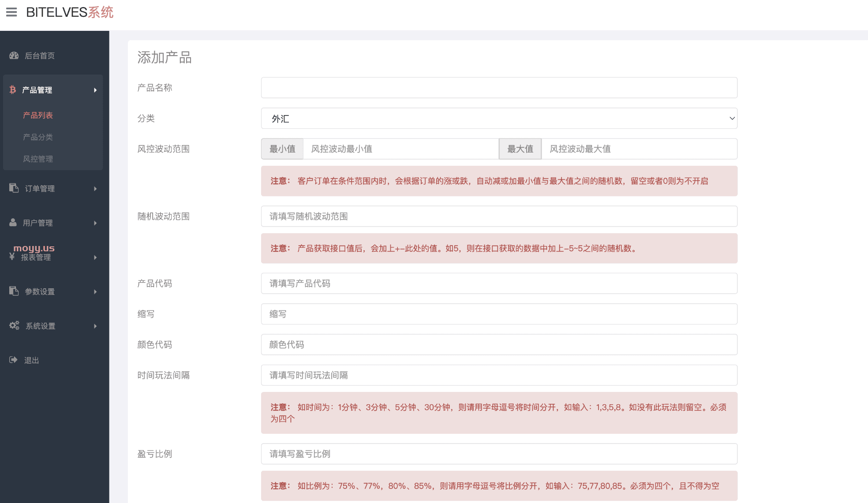868x503 pixels.
Task: Click the 最大值 addon label
Action: [520, 149]
